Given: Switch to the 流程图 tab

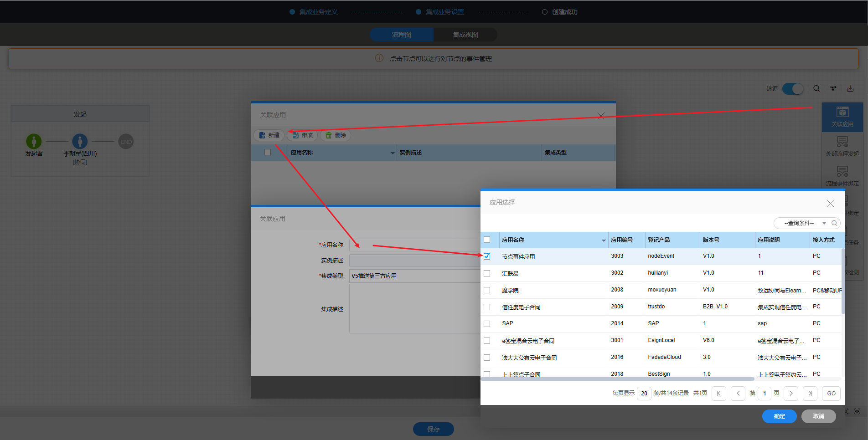Looking at the screenshot, I should [x=402, y=35].
